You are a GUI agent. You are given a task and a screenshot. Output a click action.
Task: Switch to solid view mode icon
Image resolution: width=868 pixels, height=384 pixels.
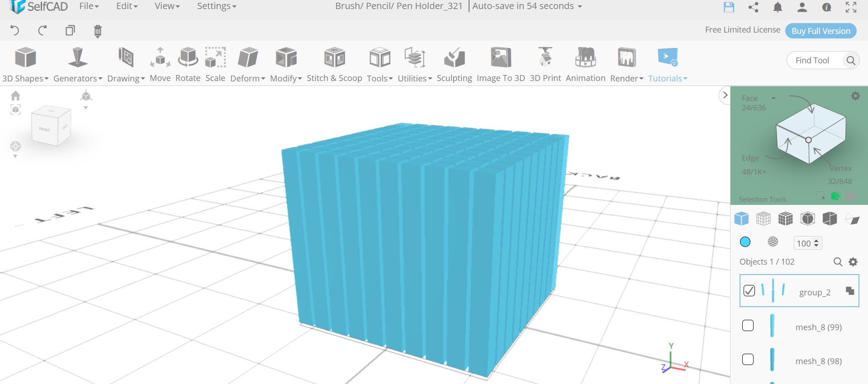pyautogui.click(x=741, y=219)
